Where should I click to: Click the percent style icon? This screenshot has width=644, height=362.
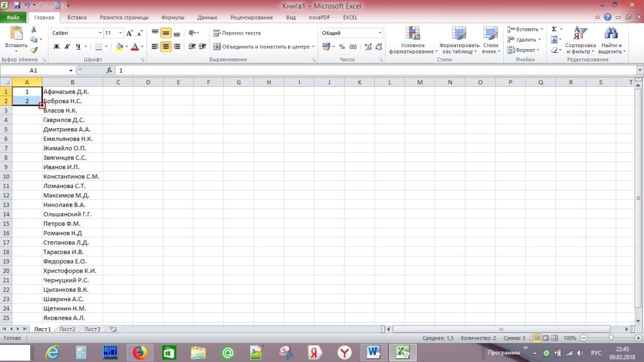point(341,47)
